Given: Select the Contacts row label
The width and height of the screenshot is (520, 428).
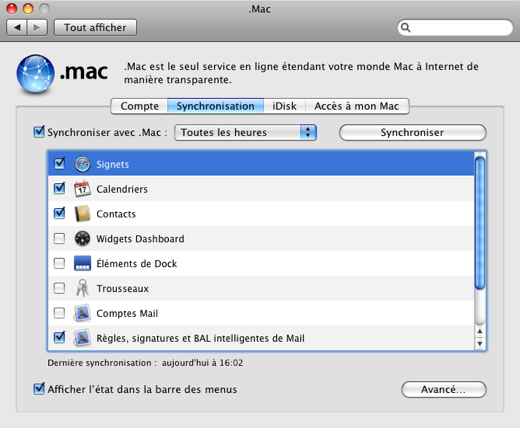Looking at the screenshot, I should (116, 214).
